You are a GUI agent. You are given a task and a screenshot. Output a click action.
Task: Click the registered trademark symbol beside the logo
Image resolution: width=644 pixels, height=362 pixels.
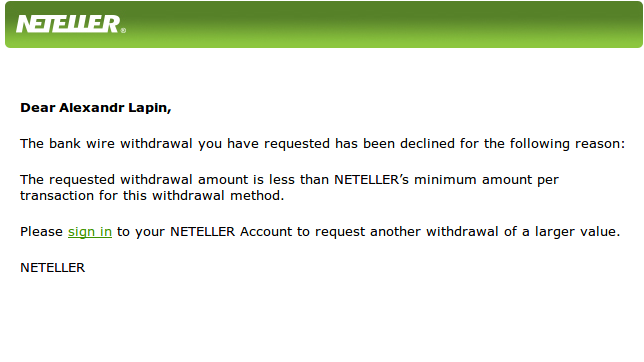(x=124, y=30)
